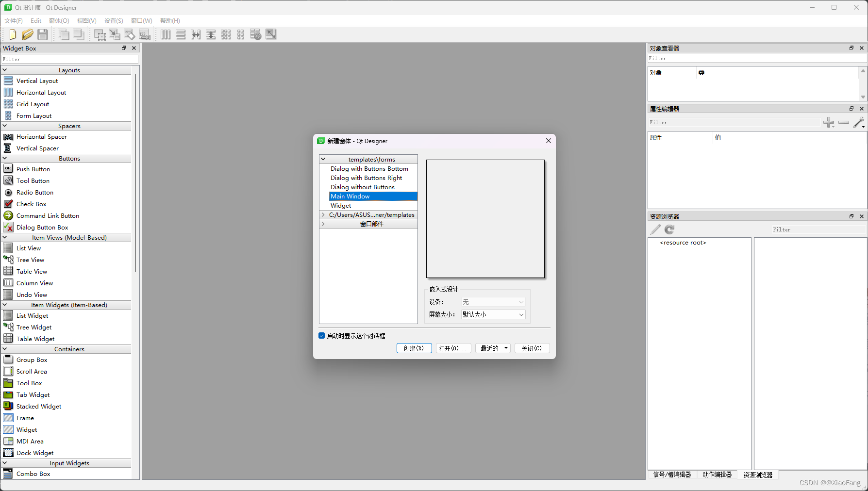Expand the C:/Users/ASUS templates group
This screenshot has height=491, width=868.
323,214
